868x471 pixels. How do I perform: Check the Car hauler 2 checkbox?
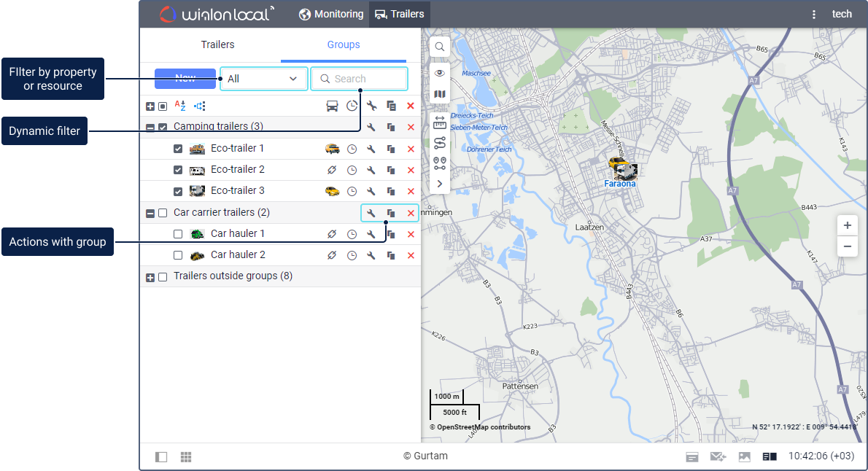coord(178,255)
